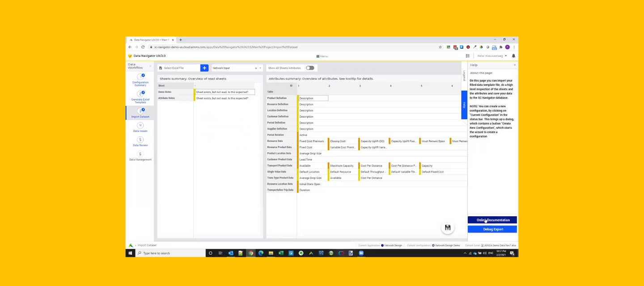
Task: Click the browser address bar
Action: [x=293, y=47]
